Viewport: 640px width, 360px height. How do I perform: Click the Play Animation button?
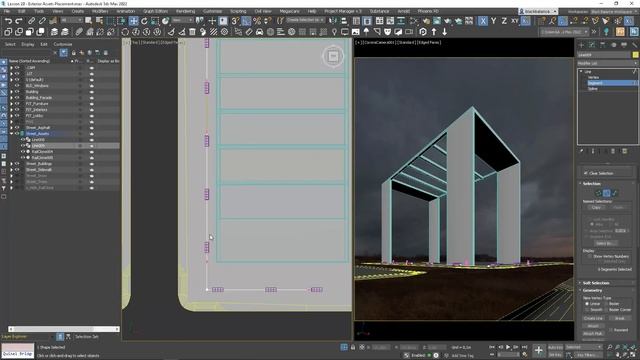[508, 347]
